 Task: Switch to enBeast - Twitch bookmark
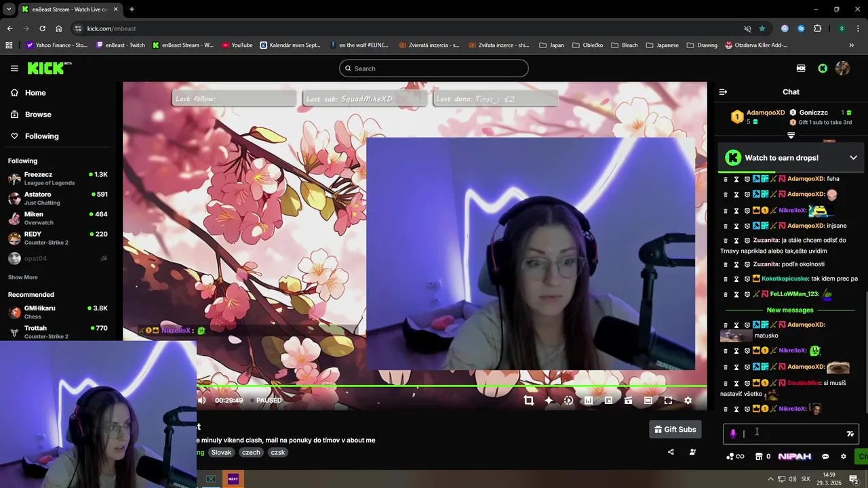click(x=121, y=45)
